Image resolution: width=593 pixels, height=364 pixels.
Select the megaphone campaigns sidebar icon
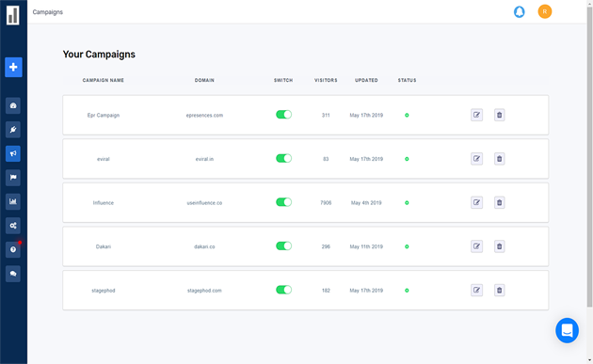pos(13,153)
